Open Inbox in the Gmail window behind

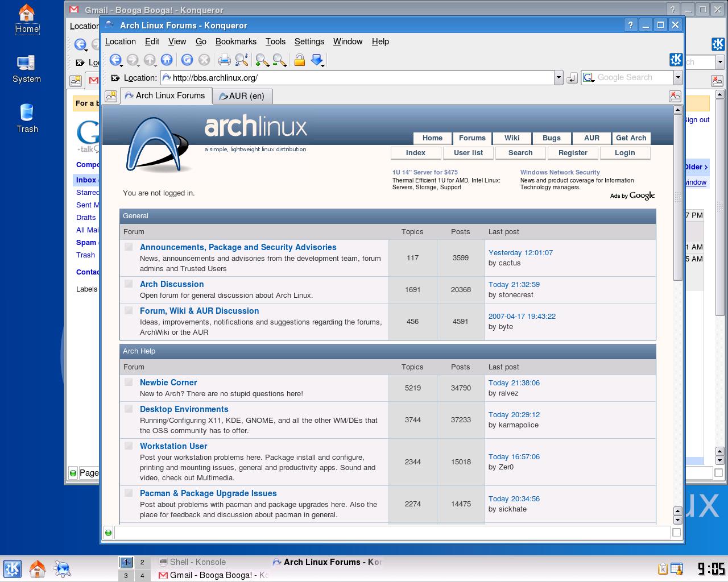(x=86, y=180)
